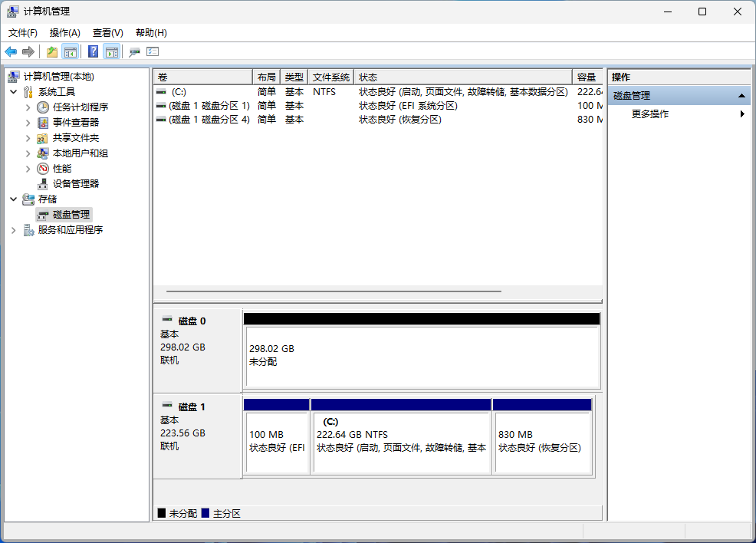Click the 222.64 GB NTFS C: partition block
This screenshot has height=543, width=756.
pyautogui.click(x=401, y=443)
